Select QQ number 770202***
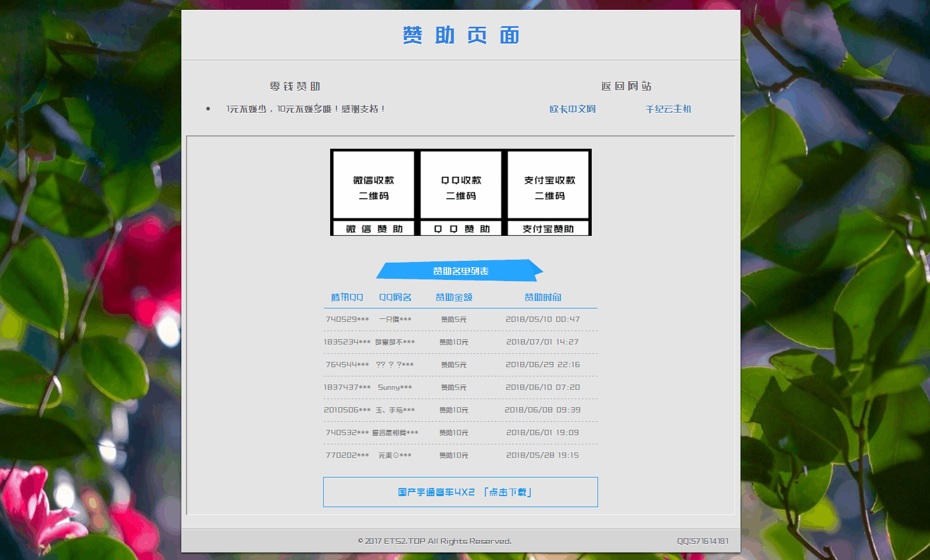The height and width of the screenshot is (560, 930). tap(347, 455)
